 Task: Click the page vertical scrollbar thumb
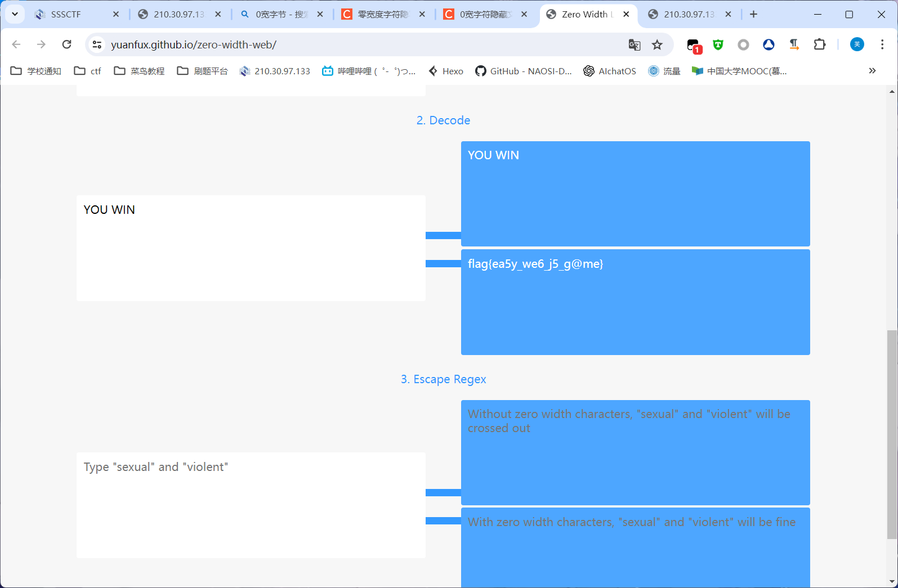(892, 433)
